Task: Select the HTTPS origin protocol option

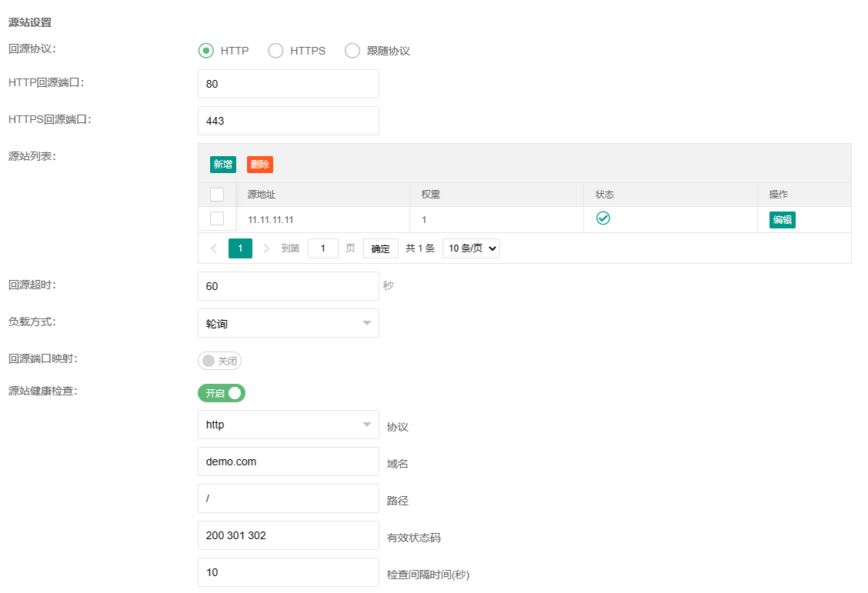Action: [x=275, y=51]
